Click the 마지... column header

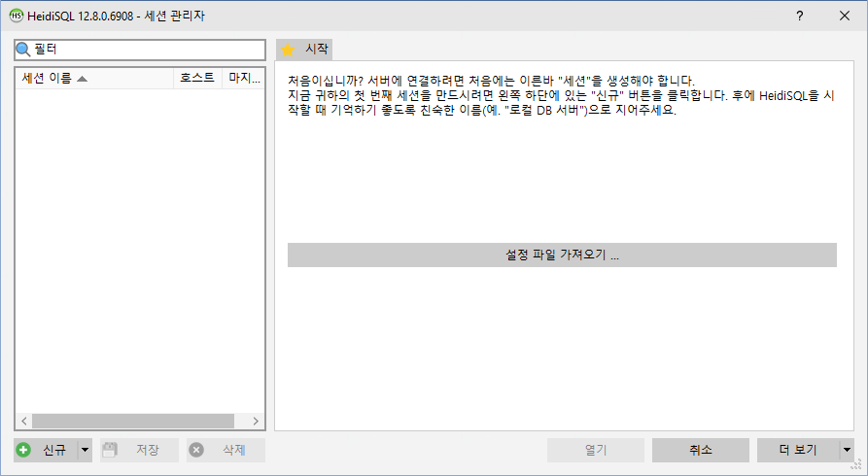click(244, 78)
